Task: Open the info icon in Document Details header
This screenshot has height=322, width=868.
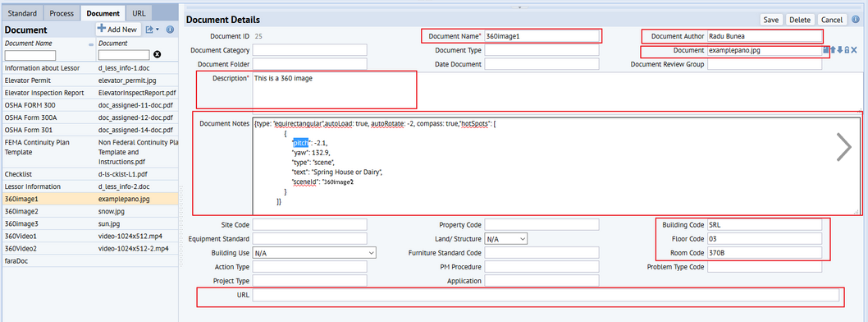Action: [856, 20]
